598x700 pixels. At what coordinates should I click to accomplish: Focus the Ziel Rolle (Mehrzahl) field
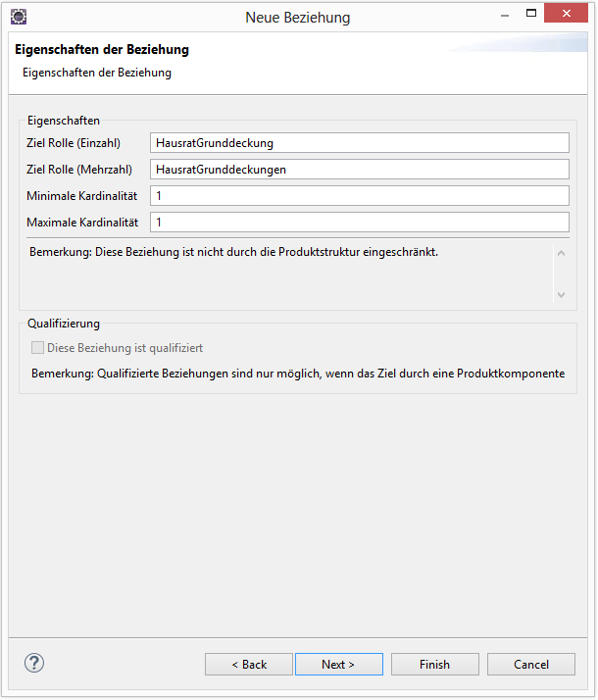359,170
